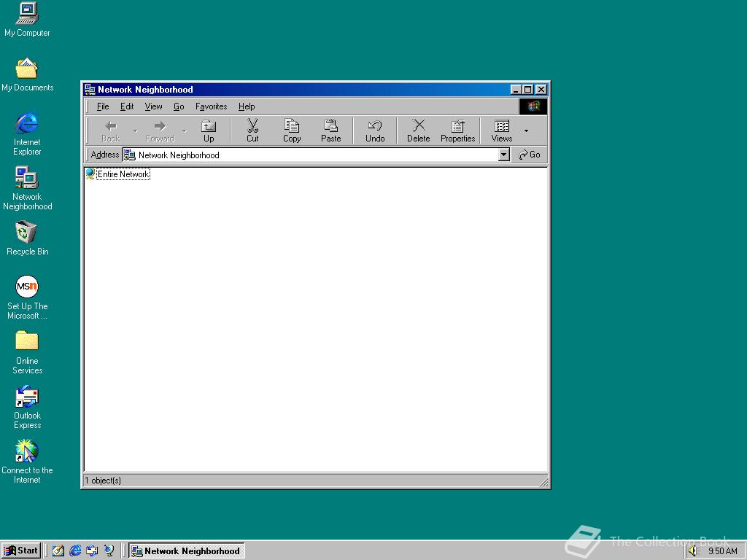Click the window's title bar system icon
The width and height of the screenshot is (747, 560).
90,90
